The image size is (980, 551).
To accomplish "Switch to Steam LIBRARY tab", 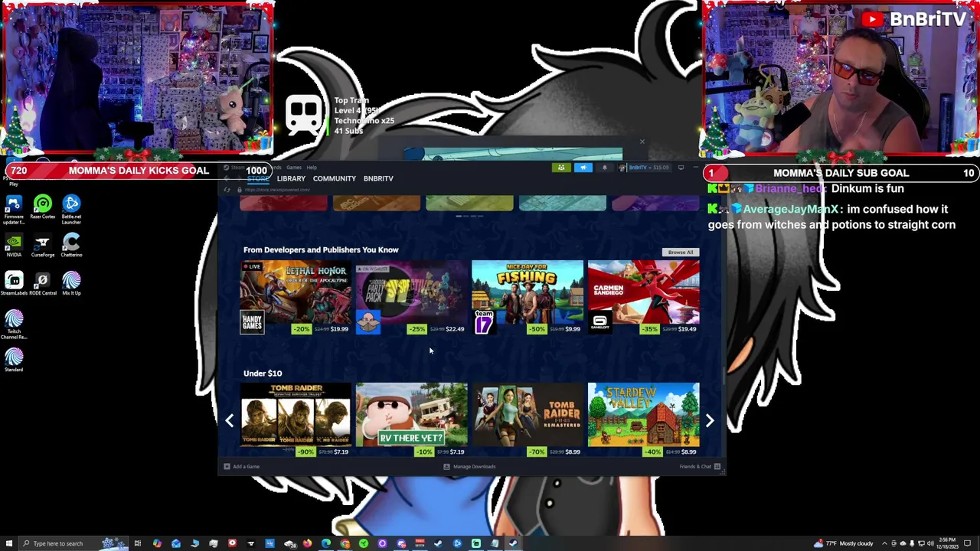I will 291,178.
